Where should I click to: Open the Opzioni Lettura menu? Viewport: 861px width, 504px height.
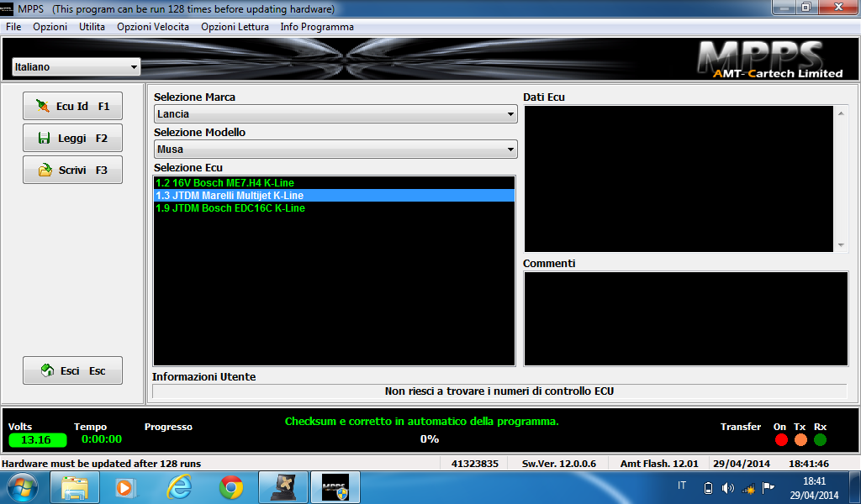[x=235, y=27]
